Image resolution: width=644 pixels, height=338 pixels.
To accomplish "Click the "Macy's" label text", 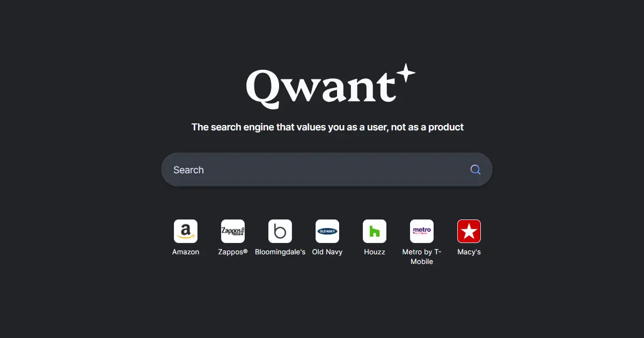I will click(469, 252).
